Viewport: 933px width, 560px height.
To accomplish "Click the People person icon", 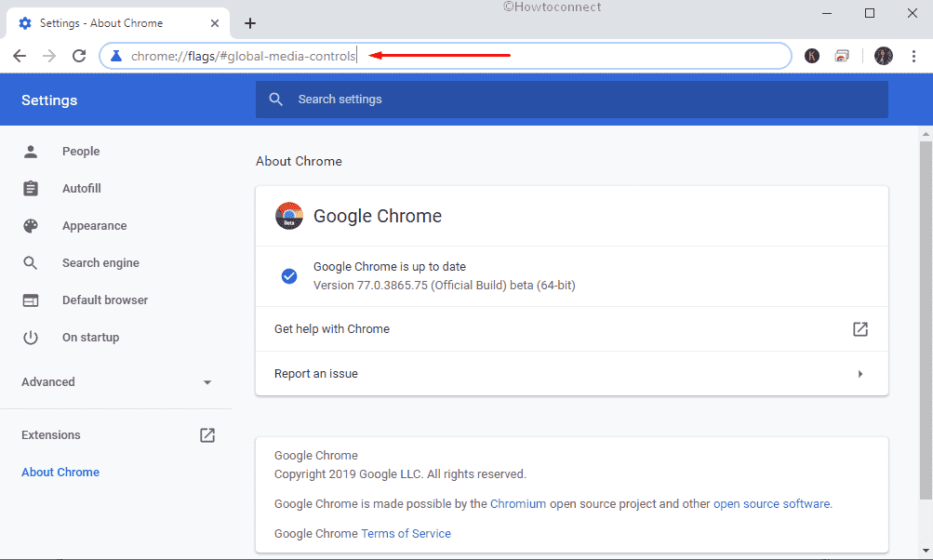I will click(x=31, y=151).
